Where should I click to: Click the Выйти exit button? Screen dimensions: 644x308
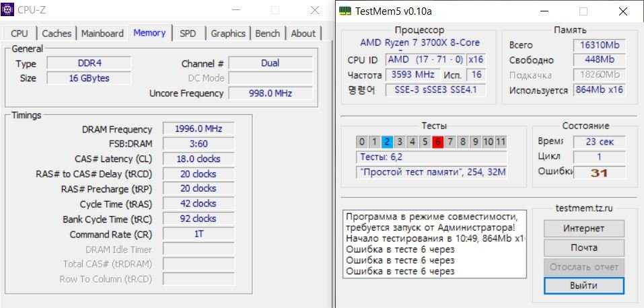583,285
